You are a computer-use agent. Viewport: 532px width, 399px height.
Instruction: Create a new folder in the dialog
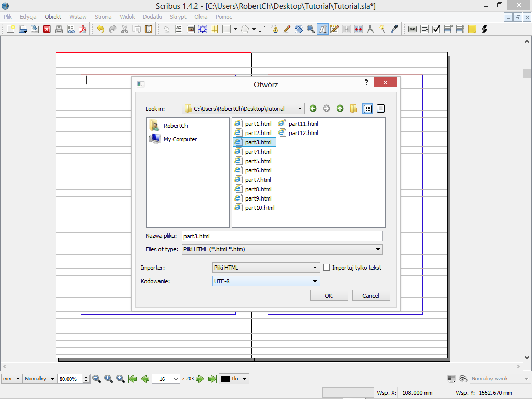click(x=354, y=109)
